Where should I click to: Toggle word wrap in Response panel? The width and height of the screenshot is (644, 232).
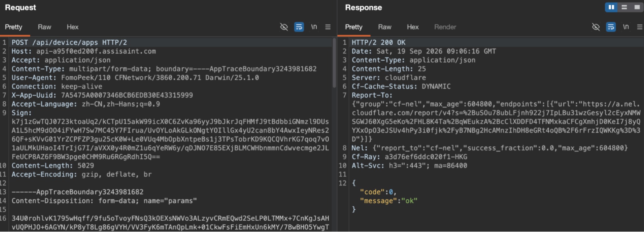point(611,27)
